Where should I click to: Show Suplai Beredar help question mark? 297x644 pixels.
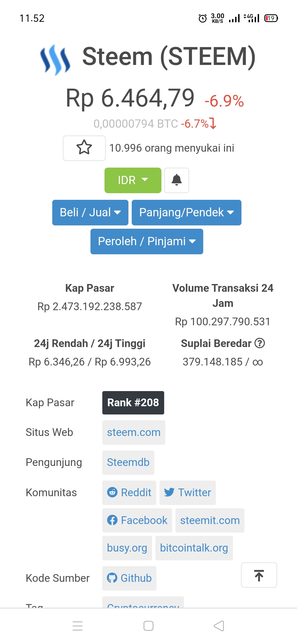[x=260, y=343]
